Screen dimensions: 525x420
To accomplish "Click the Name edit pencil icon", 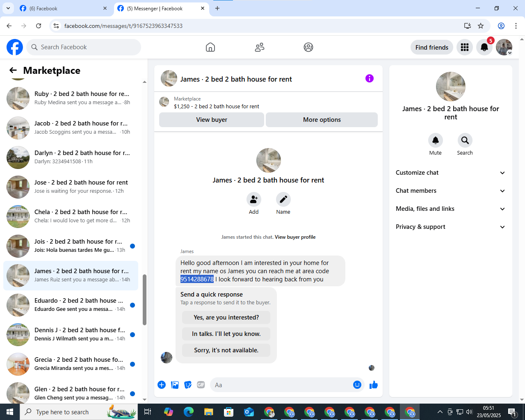I will (x=283, y=199).
